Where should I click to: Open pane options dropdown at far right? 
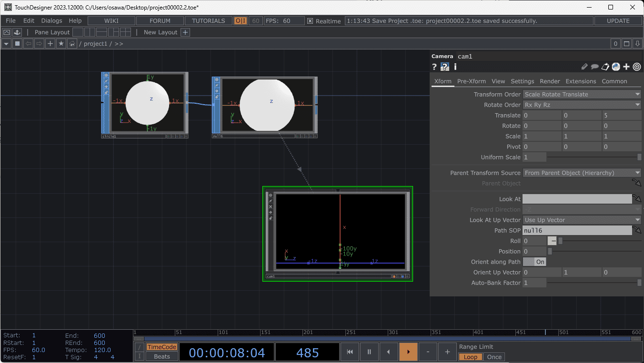[638, 44]
